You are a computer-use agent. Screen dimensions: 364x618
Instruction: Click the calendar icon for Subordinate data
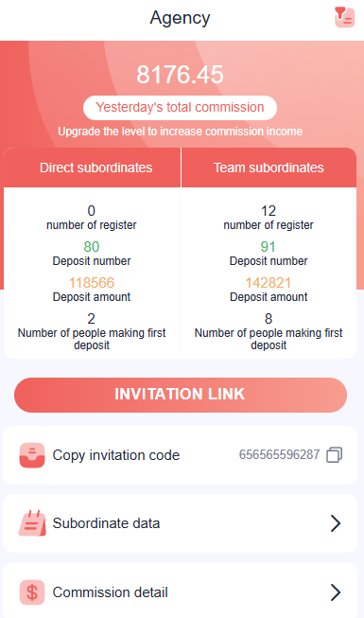coord(32,523)
